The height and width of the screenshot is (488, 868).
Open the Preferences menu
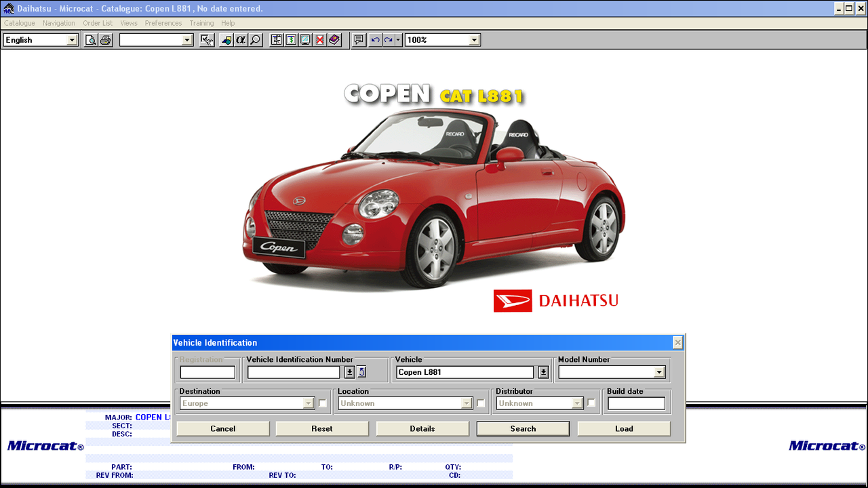163,23
